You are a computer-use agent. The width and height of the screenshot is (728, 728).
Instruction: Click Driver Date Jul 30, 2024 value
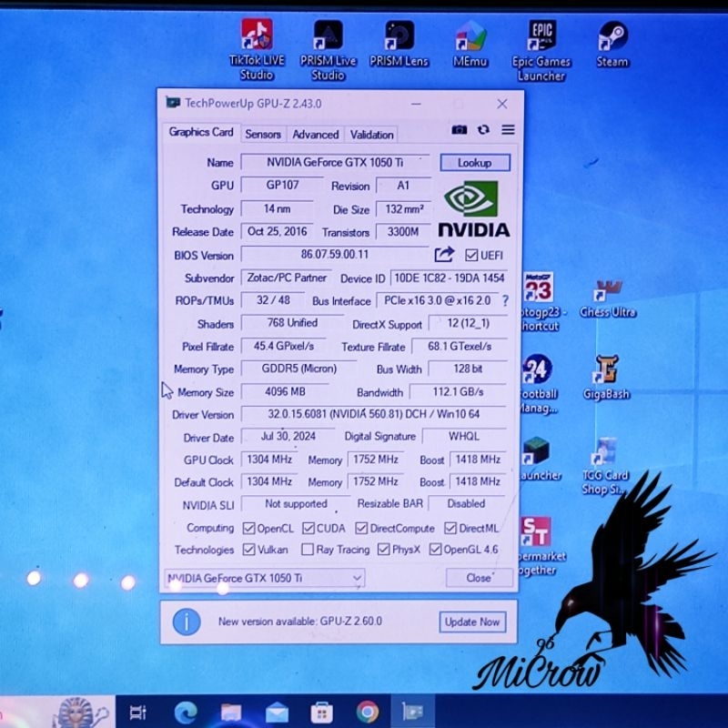click(288, 437)
